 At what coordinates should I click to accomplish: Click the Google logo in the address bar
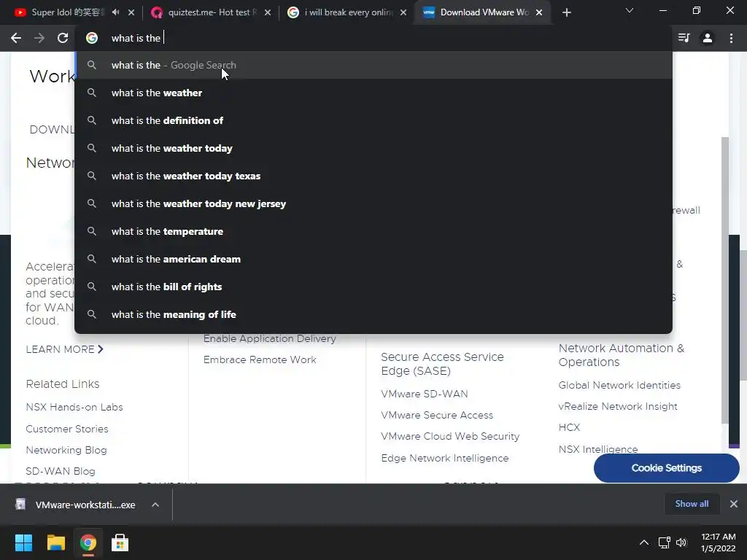click(x=92, y=38)
